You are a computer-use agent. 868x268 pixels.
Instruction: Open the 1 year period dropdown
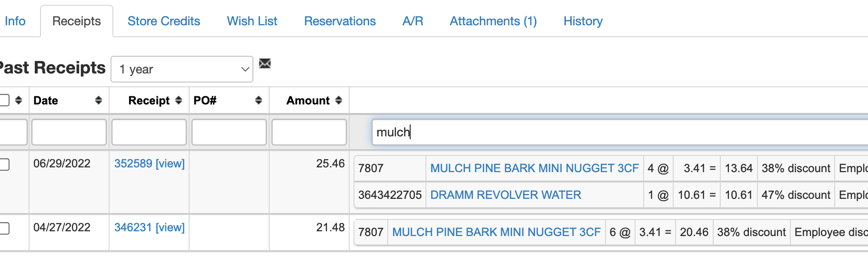tap(182, 69)
